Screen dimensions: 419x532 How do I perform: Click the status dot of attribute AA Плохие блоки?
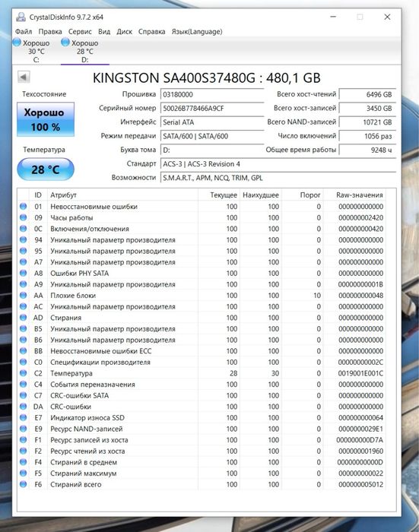click(23, 295)
